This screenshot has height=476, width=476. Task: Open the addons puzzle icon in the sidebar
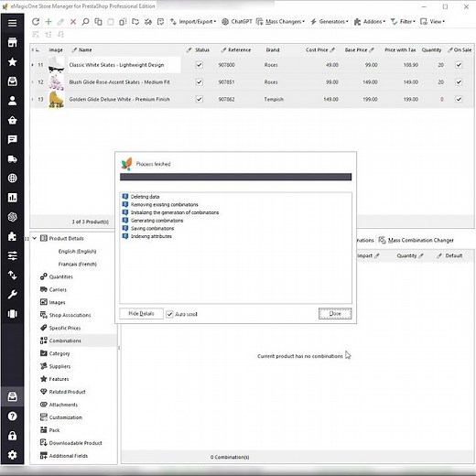(x=13, y=236)
